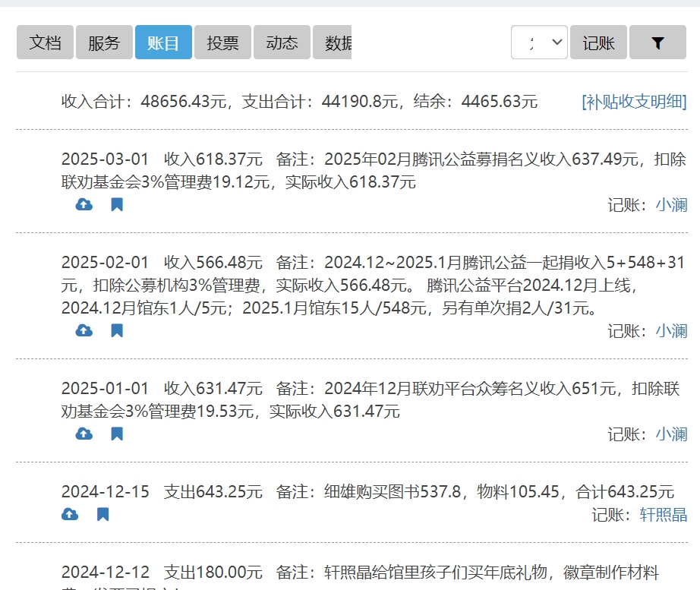Click recorder name 轩照晶 on 2024-12-15 entry
The height and width of the screenshot is (590, 700).
(663, 514)
